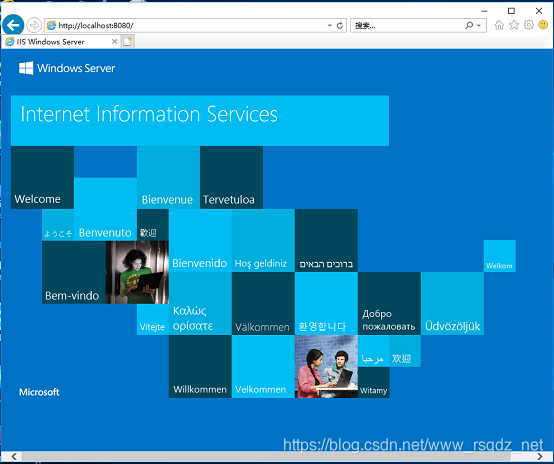Click the Bienvenido tile

pyautogui.click(x=200, y=240)
